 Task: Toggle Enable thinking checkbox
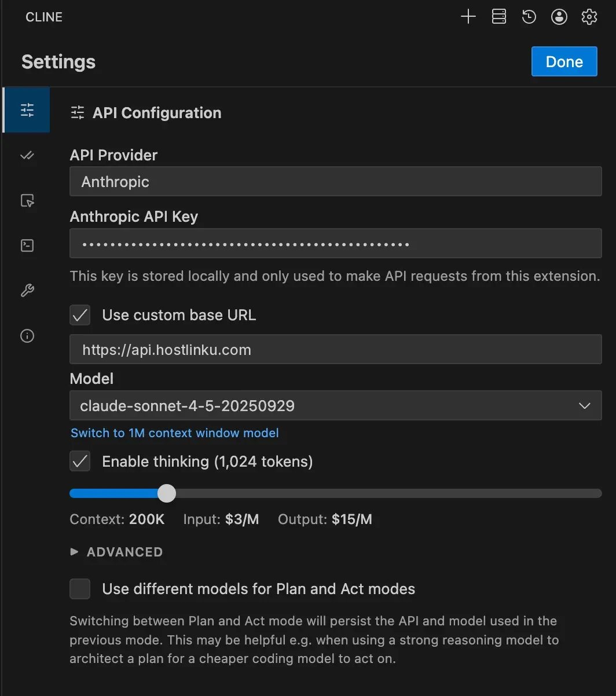[80, 461]
